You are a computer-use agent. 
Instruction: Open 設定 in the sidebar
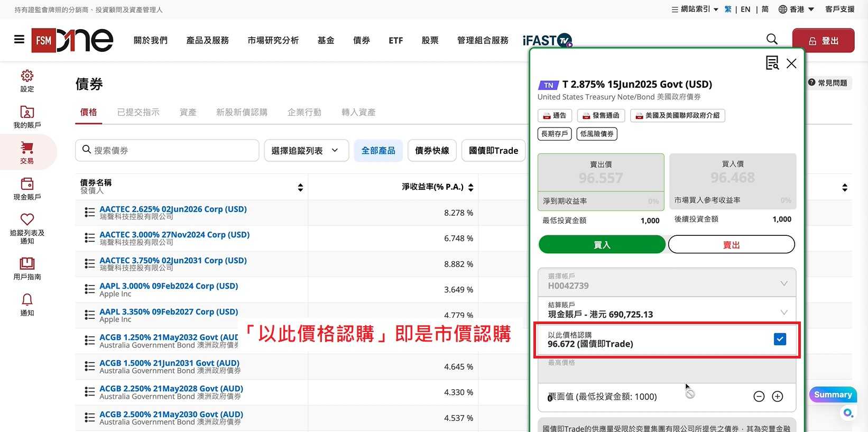coord(27,81)
